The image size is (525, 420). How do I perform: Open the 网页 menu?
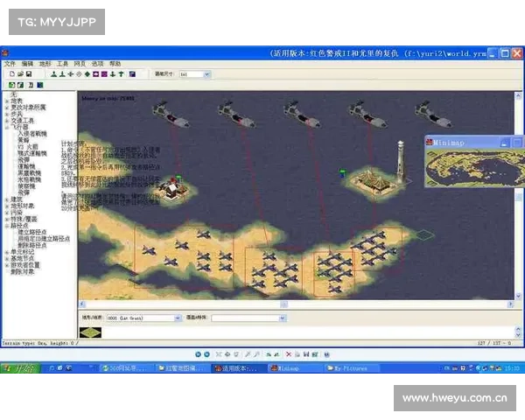tap(80, 64)
